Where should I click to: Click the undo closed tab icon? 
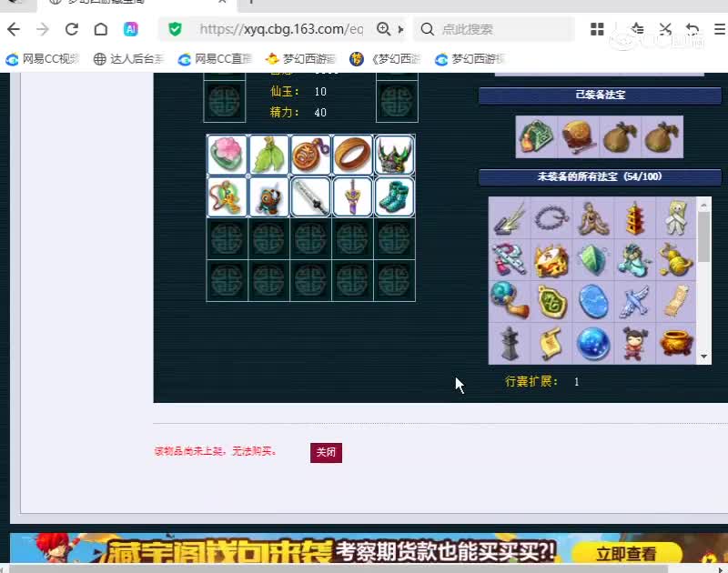pos(693,29)
